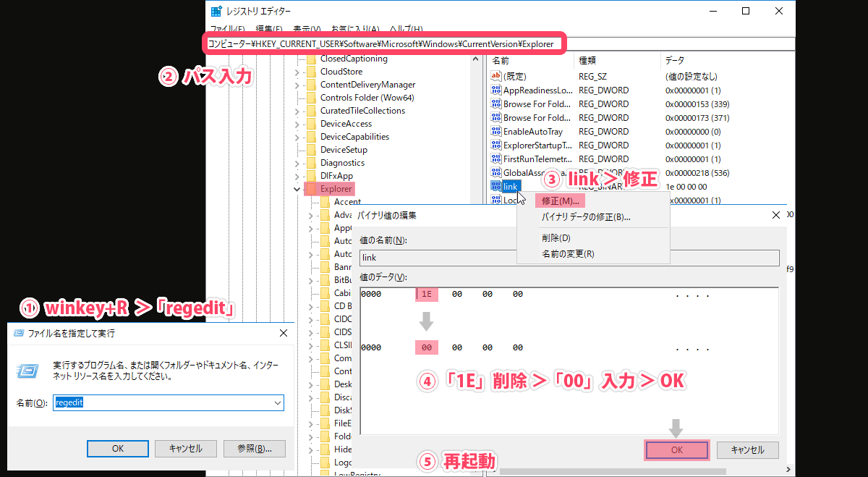Choose 修正(M)... in context menu
868x477 pixels.
click(x=561, y=200)
